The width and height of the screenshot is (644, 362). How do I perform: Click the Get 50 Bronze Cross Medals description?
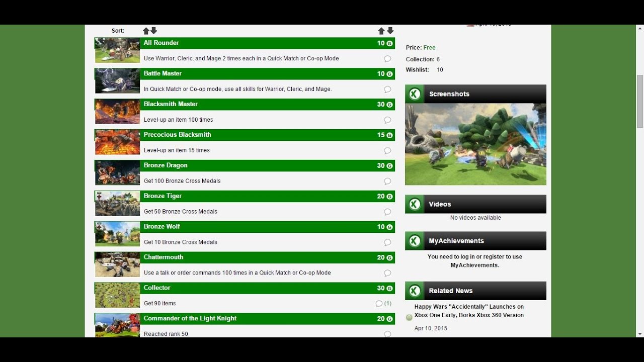(181, 212)
